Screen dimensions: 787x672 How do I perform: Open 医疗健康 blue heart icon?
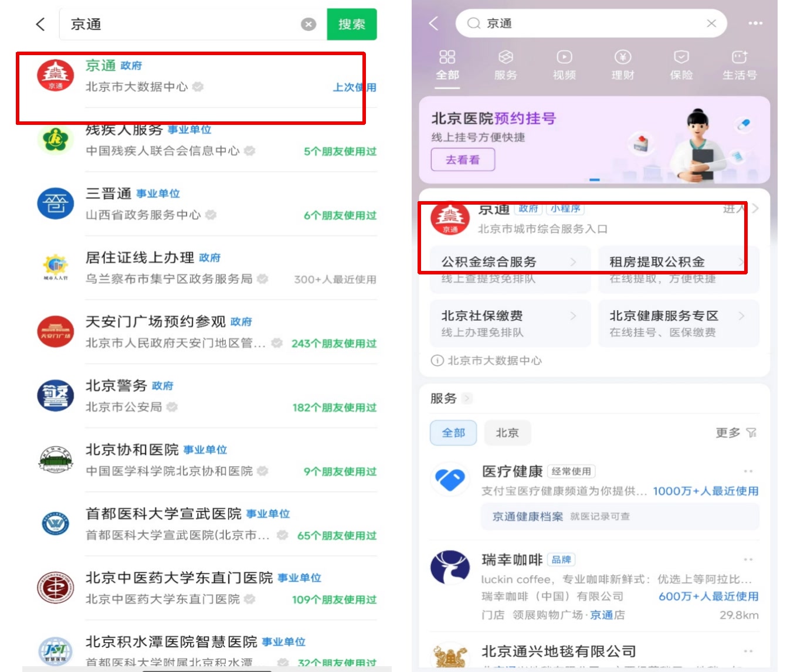coord(450,480)
